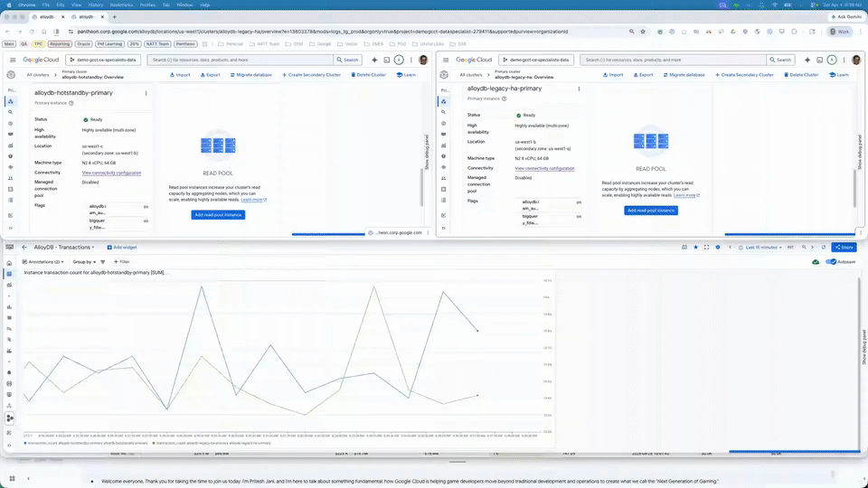The width and height of the screenshot is (868, 488).
Task: Click Add read pool instance in left pane
Action: 218,215
